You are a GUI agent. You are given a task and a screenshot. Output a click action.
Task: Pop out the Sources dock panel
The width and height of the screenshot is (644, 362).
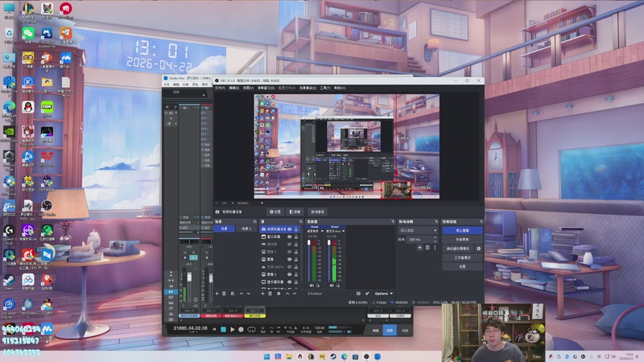[300, 222]
